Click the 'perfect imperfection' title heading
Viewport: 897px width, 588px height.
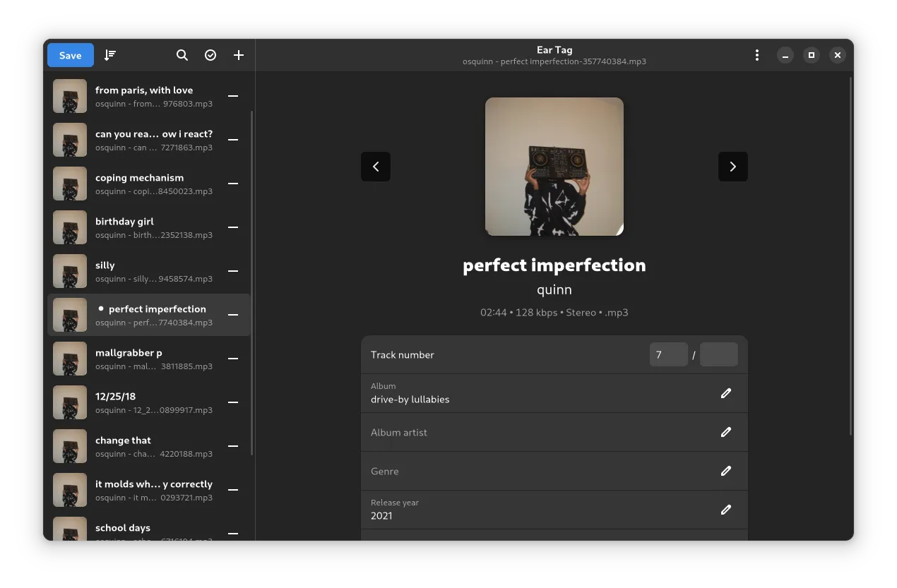[554, 265]
